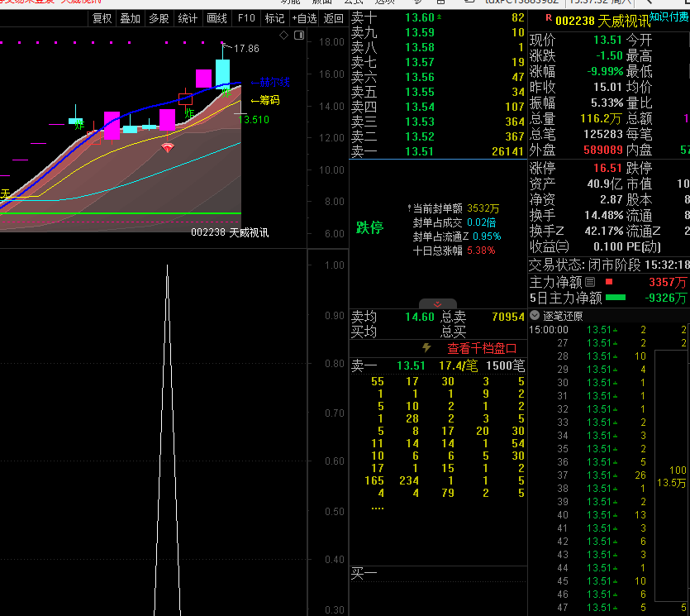Click the lightning bolt icon beside 查看千档盘口
The height and width of the screenshot is (616, 690).
coord(426,348)
